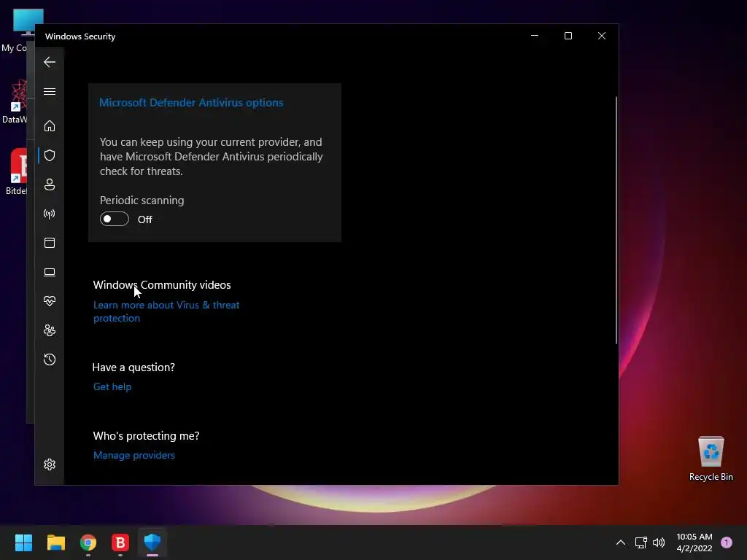Click the 'Have a question?' heading
The height and width of the screenshot is (560, 747).
133,367
